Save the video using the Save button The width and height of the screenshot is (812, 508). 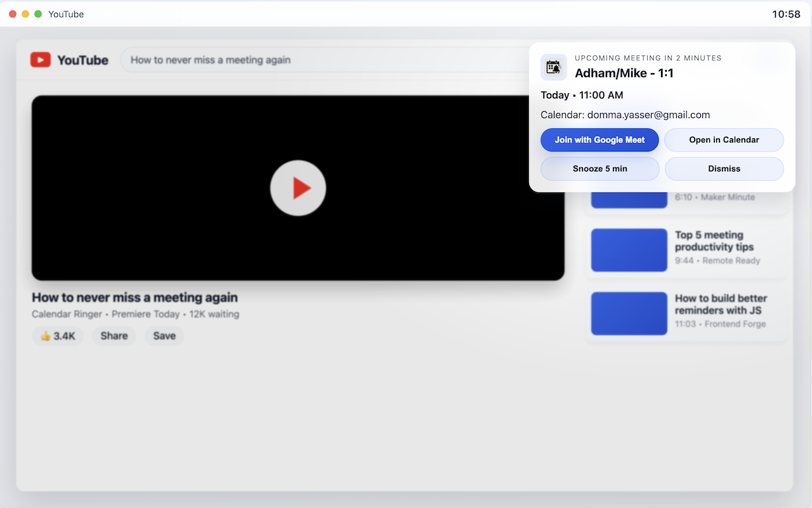click(164, 336)
